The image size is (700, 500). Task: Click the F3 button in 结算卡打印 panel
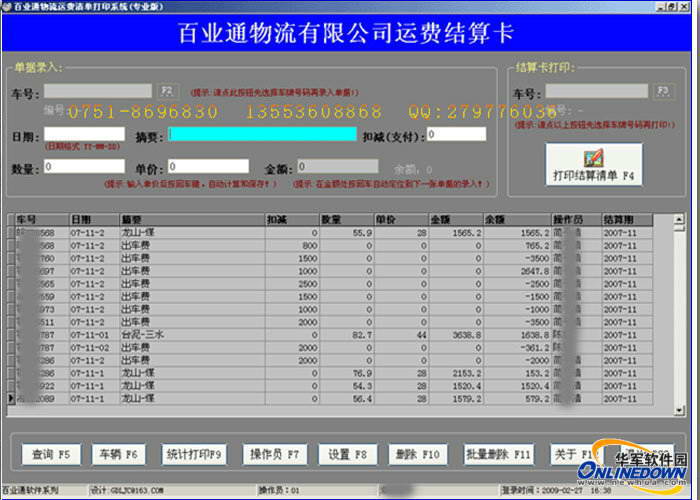663,91
